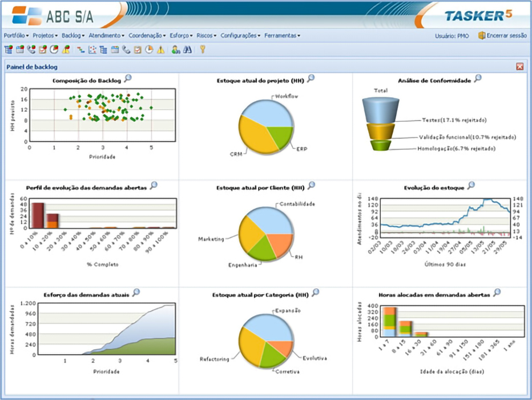Click the binoculars search icon in toolbar
The image size is (532, 400).
pos(187,50)
